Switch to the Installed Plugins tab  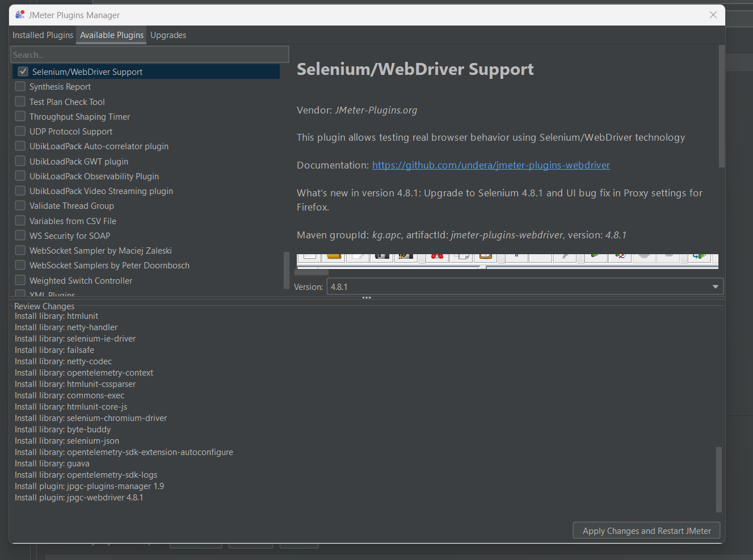coord(43,35)
